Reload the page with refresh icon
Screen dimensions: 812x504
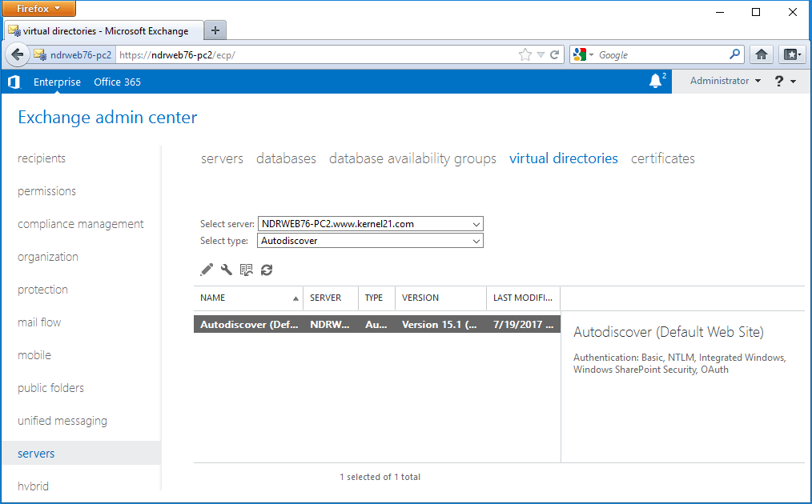pyautogui.click(x=555, y=55)
